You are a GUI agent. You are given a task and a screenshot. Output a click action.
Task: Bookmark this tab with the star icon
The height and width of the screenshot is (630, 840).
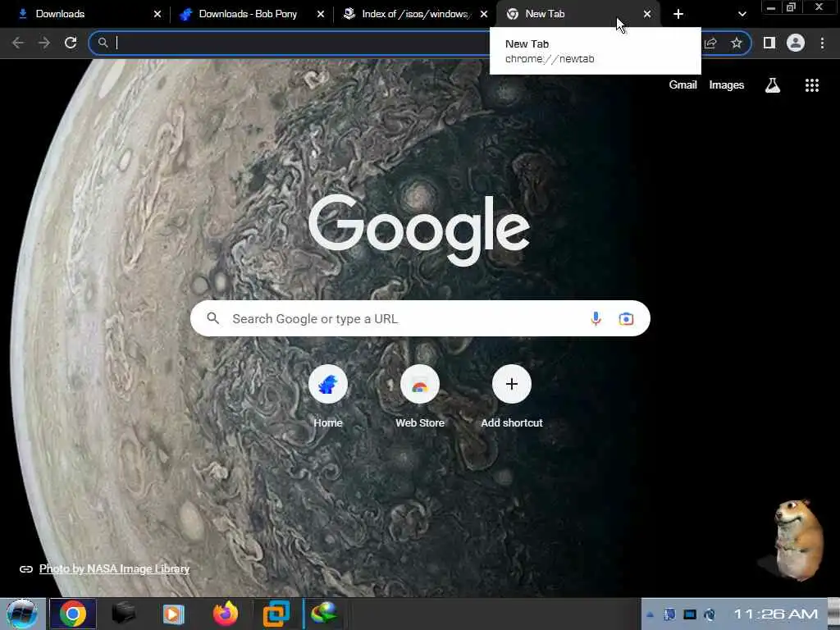click(737, 43)
